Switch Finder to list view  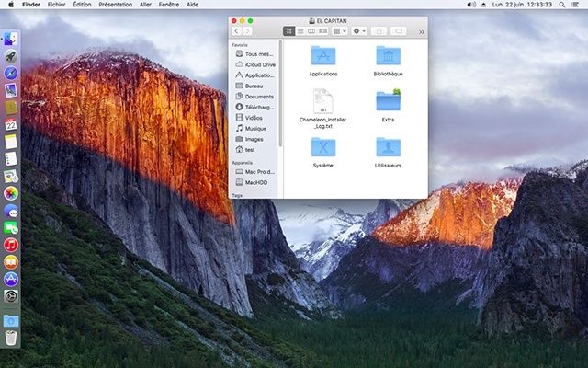point(300,31)
